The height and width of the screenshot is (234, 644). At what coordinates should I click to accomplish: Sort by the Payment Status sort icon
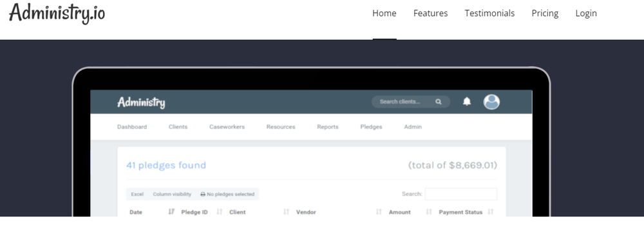[x=490, y=212]
